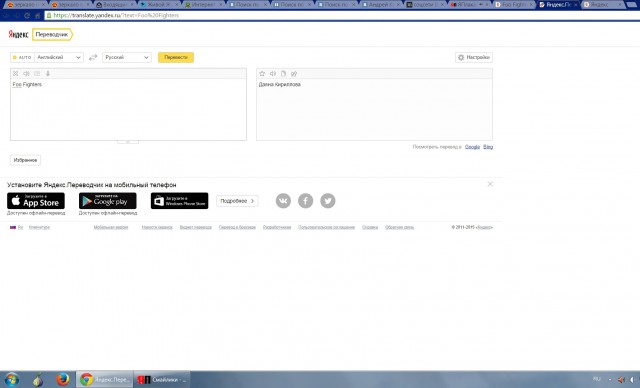
Task: Open the target language dropdown (Русский)
Action: pos(127,57)
